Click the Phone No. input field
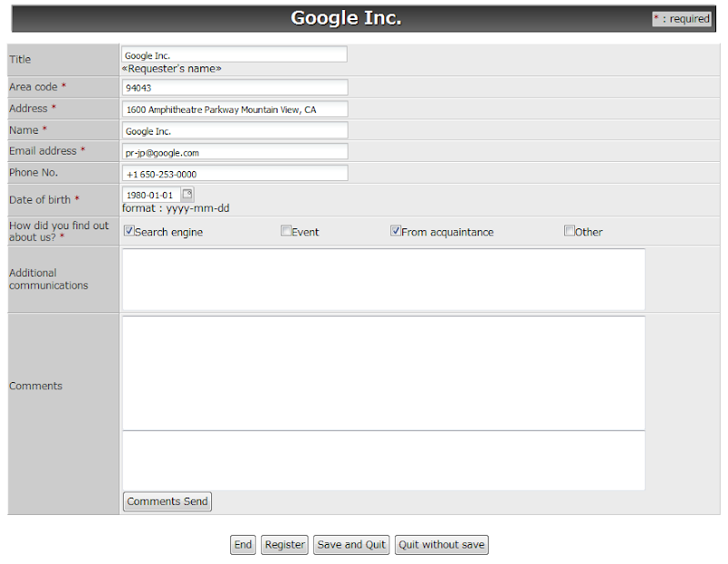This screenshot has height=564, width=728. (235, 174)
